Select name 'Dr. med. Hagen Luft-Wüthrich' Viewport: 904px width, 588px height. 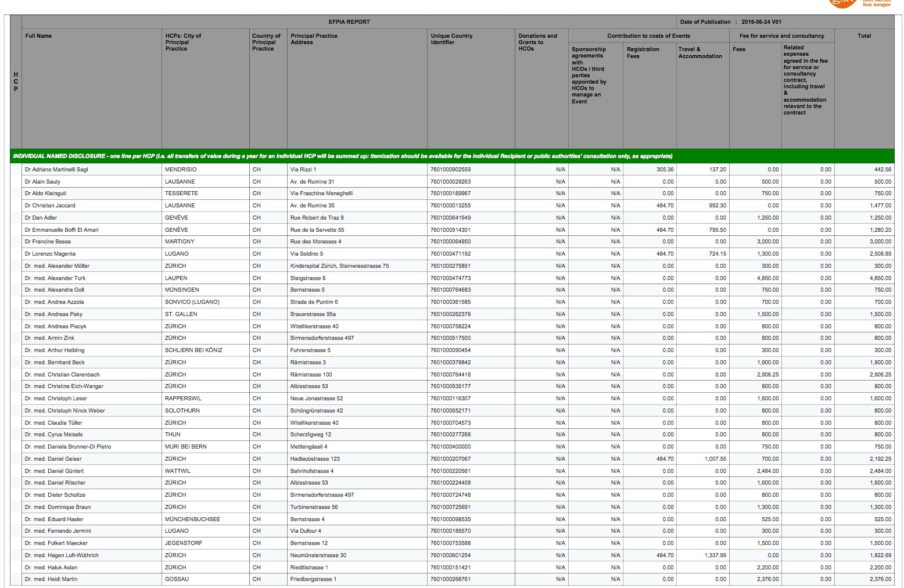coord(62,555)
